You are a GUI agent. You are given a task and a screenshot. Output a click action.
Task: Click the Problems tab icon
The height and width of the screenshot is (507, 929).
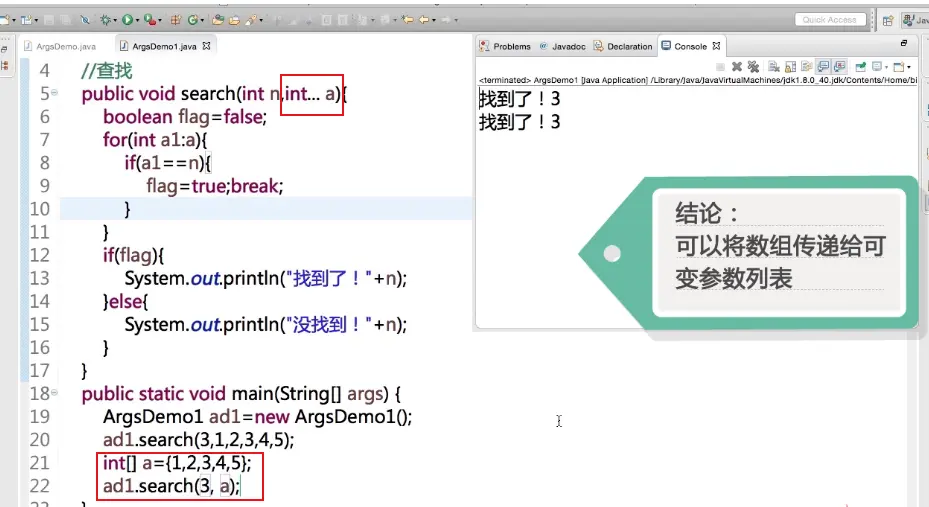(x=484, y=46)
